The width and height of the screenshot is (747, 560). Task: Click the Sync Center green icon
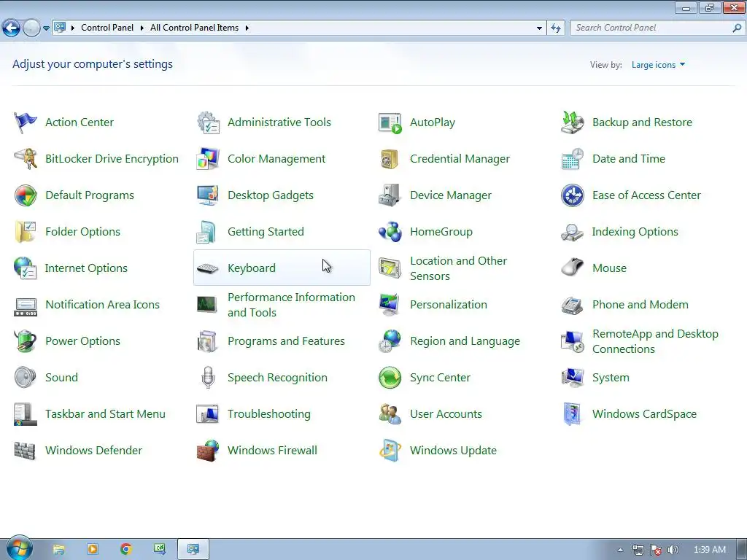[x=390, y=377]
